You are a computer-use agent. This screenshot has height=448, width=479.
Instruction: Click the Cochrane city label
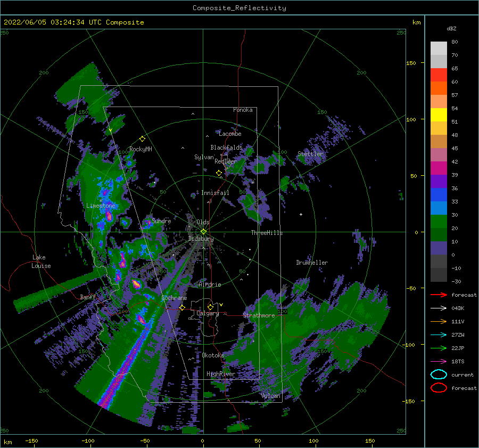174,298
